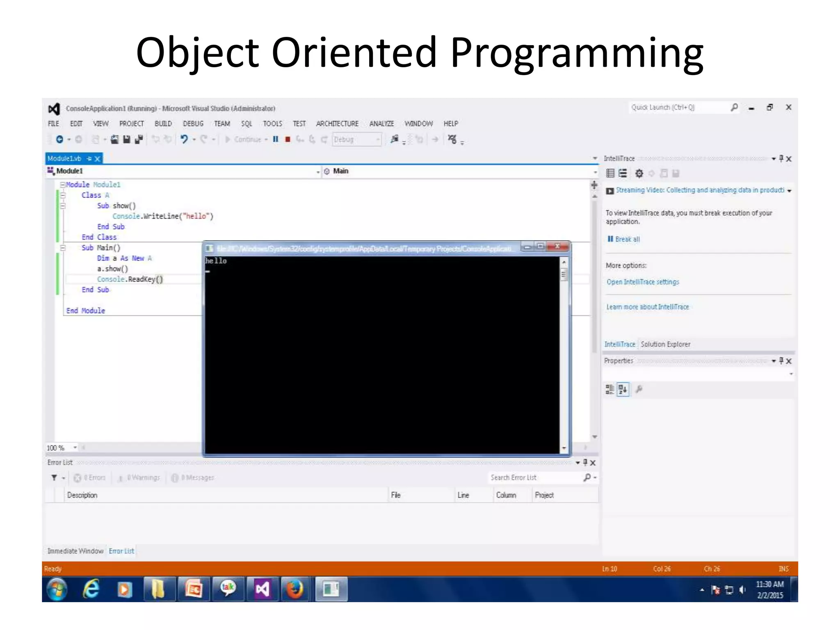Viewport: 840px width, 630px height.
Task: Open the DEBUG menu
Action: click(x=193, y=123)
